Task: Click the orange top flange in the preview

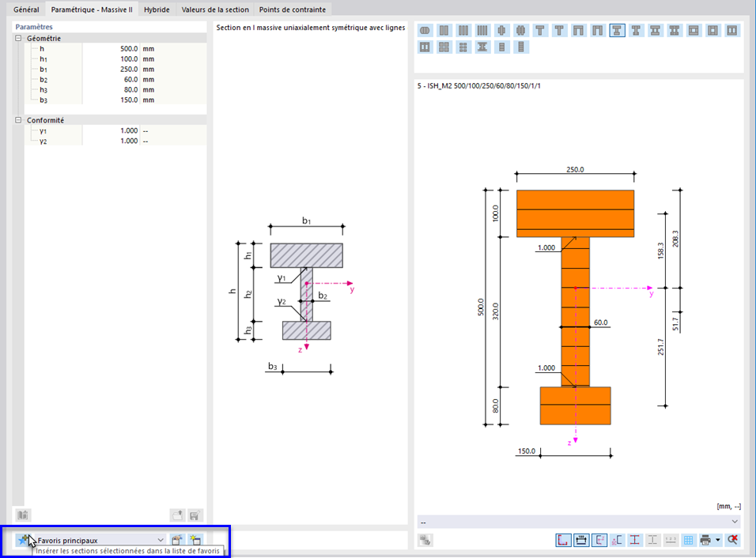Action: (575, 213)
